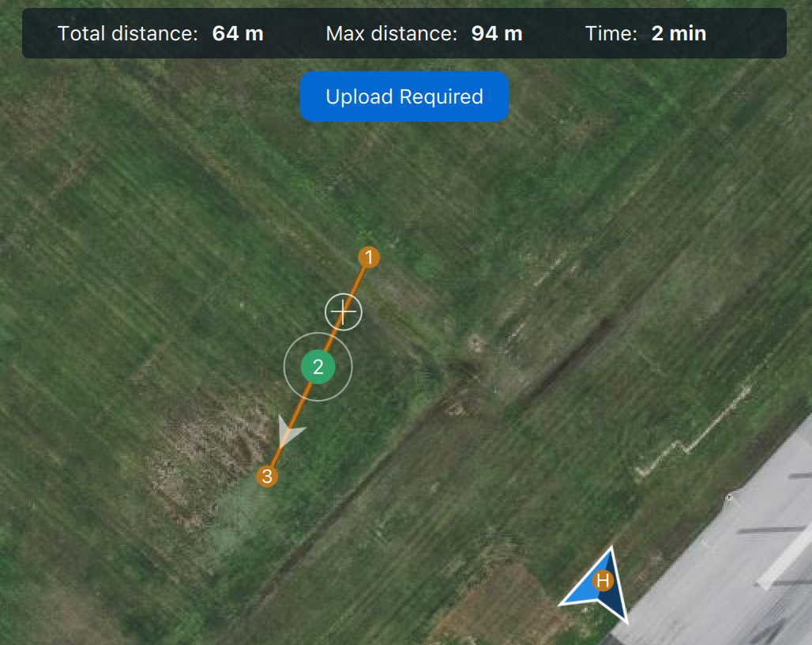
Task: Click the Max distance label
Action: point(392,34)
